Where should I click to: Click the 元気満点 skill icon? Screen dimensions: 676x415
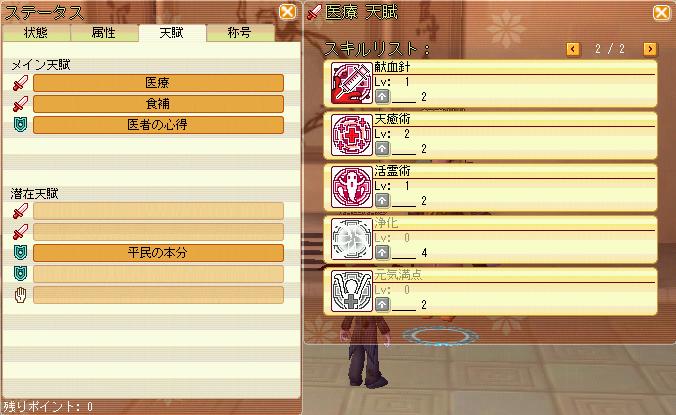pos(351,291)
